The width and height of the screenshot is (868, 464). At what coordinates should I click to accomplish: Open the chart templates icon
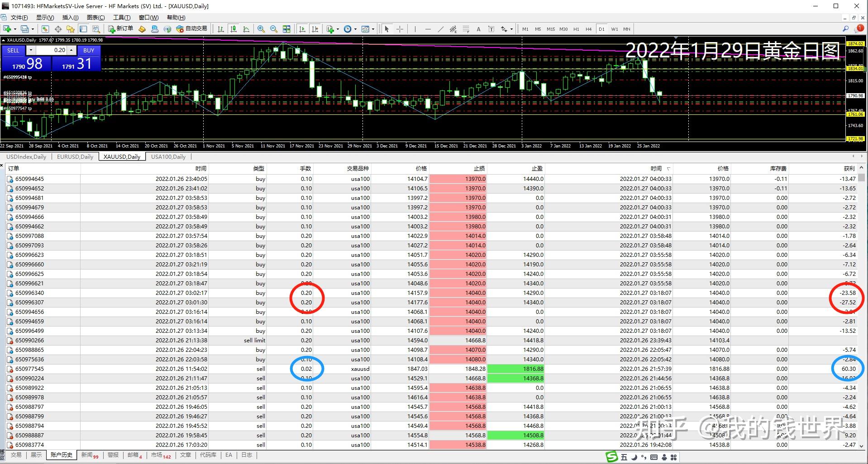(x=366, y=29)
